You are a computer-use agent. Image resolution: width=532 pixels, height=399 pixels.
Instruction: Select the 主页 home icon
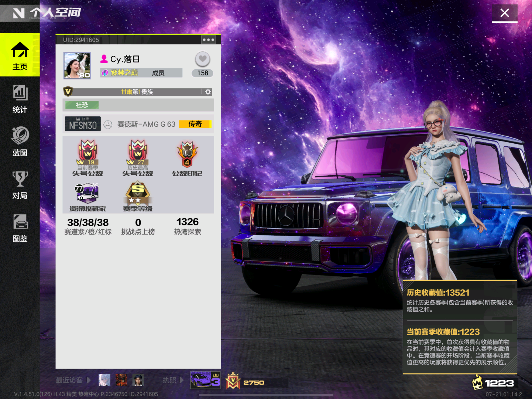[x=20, y=55]
